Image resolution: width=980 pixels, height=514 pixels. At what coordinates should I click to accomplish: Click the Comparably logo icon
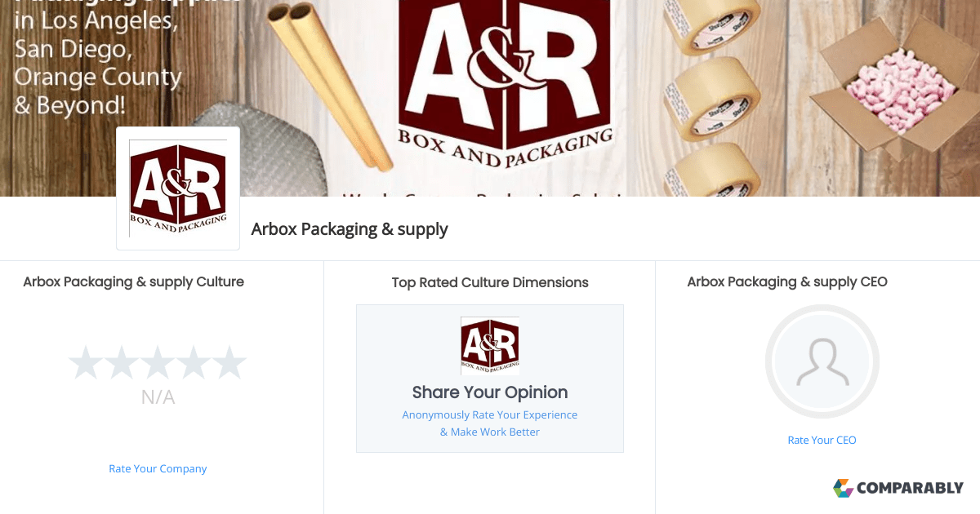point(843,488)
